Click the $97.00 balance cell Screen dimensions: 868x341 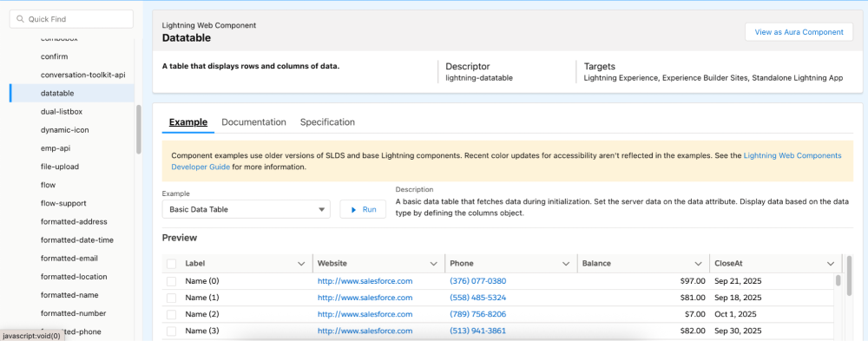693,281
